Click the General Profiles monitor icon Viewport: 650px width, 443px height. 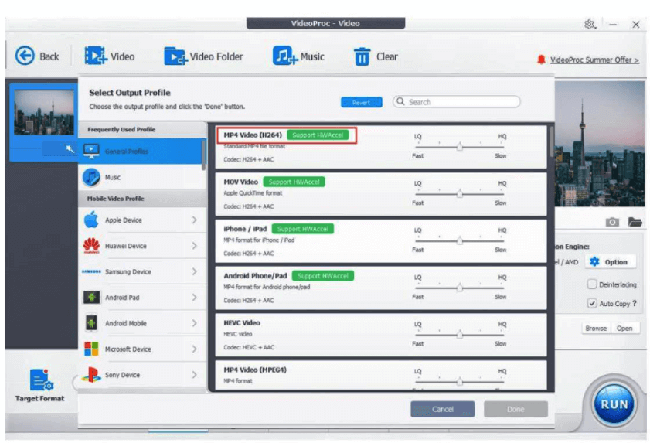[x=91, y=151]
